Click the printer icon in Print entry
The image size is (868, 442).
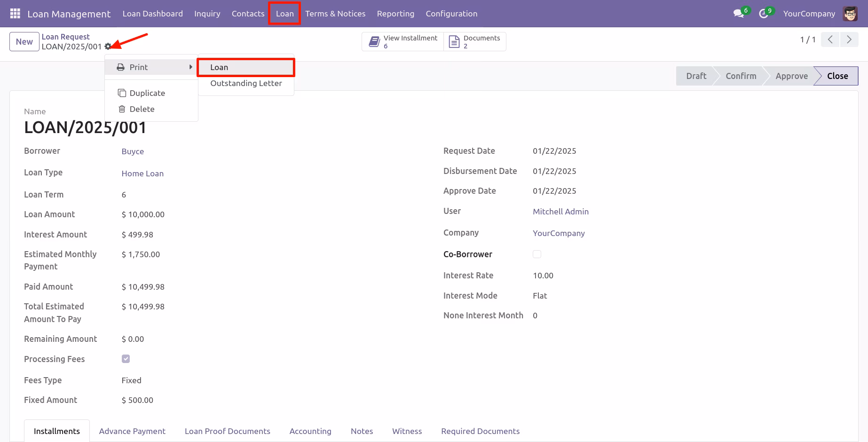coord(121,67)
